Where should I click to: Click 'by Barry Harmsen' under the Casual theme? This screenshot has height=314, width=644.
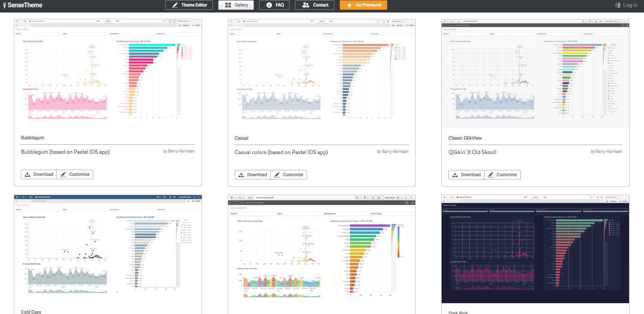click(x=393, y=151)
